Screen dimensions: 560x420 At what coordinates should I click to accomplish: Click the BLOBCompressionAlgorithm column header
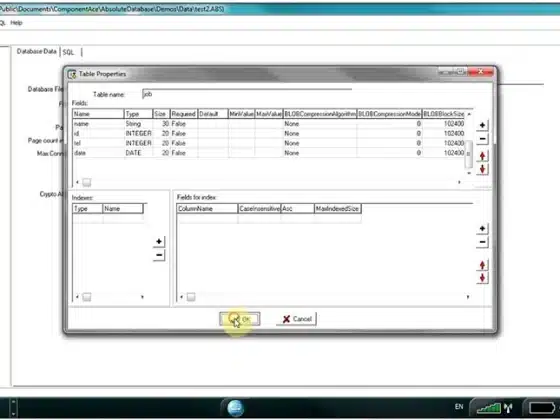[320, 114]
